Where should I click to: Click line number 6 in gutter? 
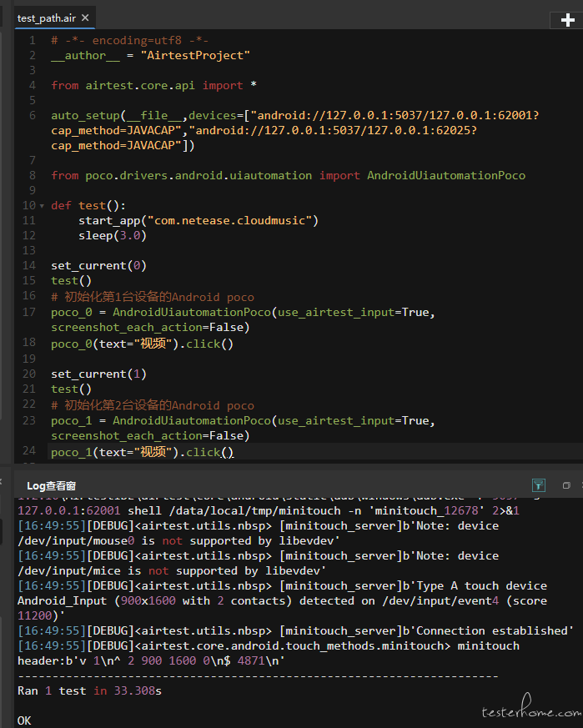coord(32,115)
